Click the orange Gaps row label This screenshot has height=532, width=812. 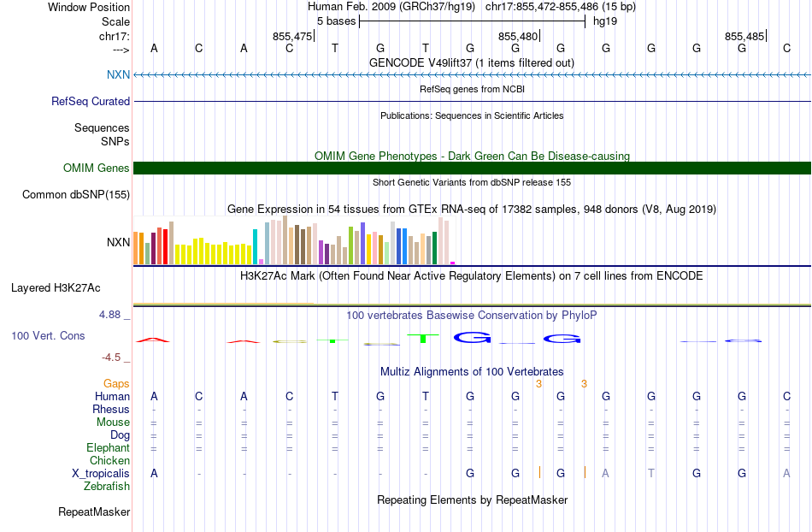[x=116, y=383]
